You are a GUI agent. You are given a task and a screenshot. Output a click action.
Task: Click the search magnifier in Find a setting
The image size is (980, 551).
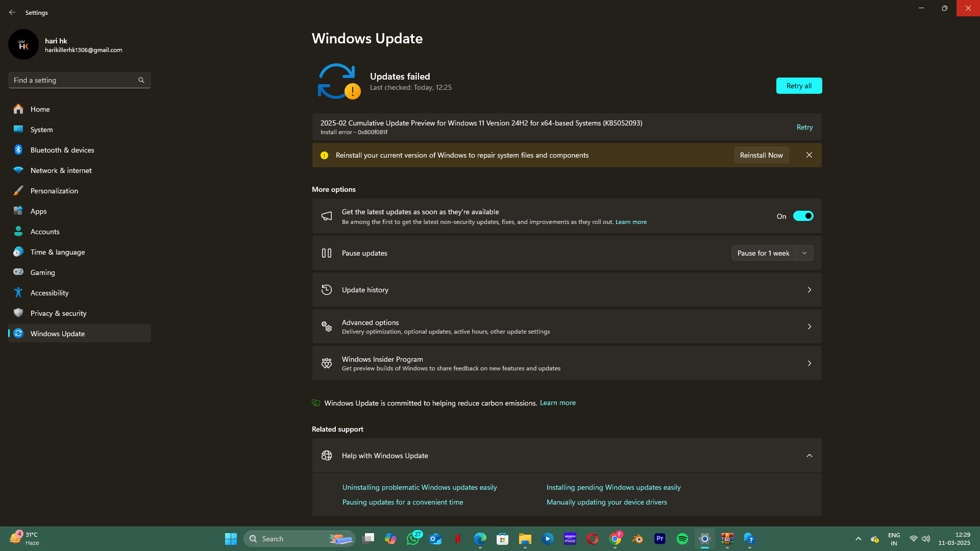(141, 80)
